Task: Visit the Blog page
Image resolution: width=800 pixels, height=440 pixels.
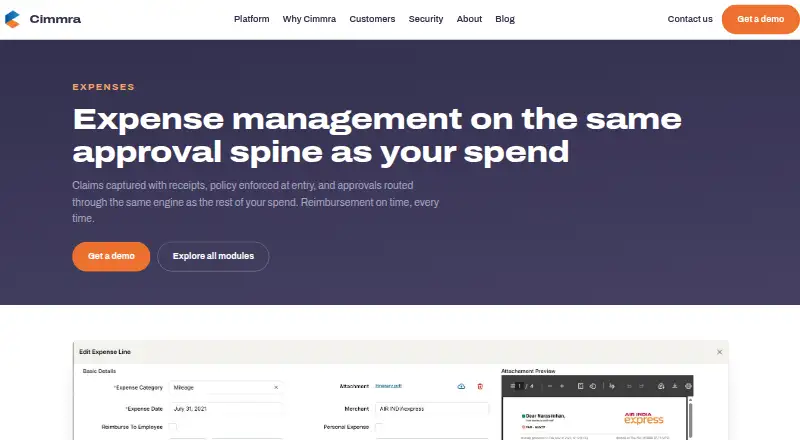Action: tap(505, 19)
